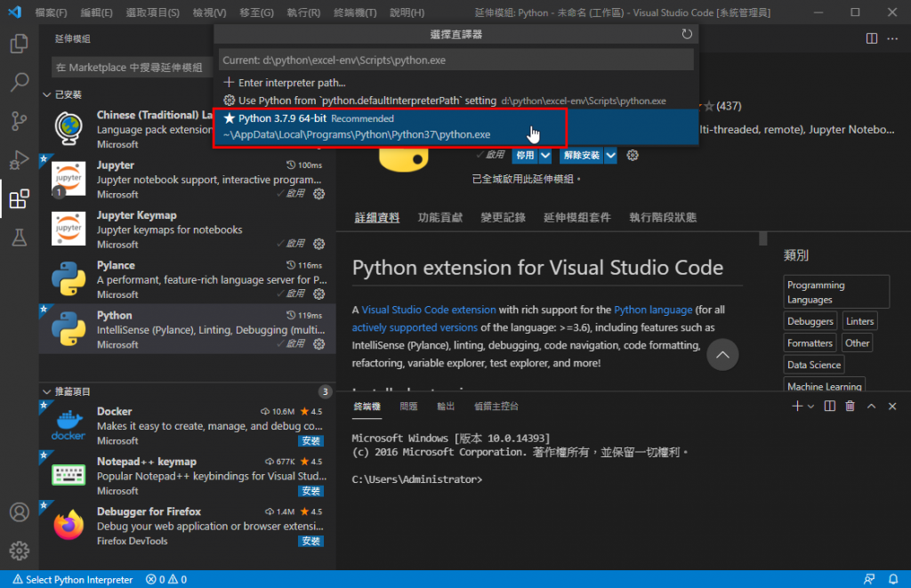
Task: Click the interpreter picker input box
Action: click(x=456, y=60)
